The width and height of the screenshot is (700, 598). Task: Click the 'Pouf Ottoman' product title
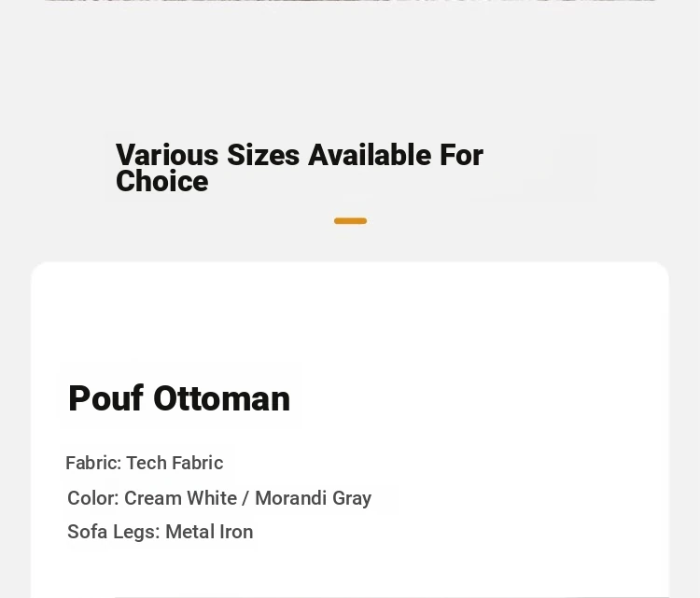tap(179, 398)
